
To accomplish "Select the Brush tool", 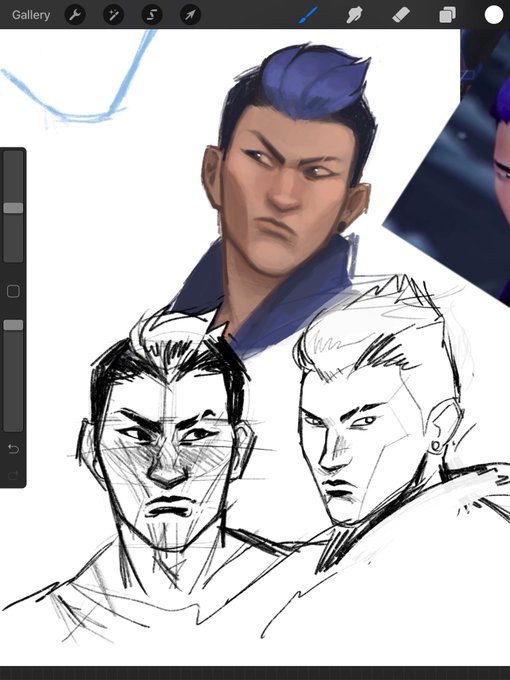I will (x=308, y=15).
